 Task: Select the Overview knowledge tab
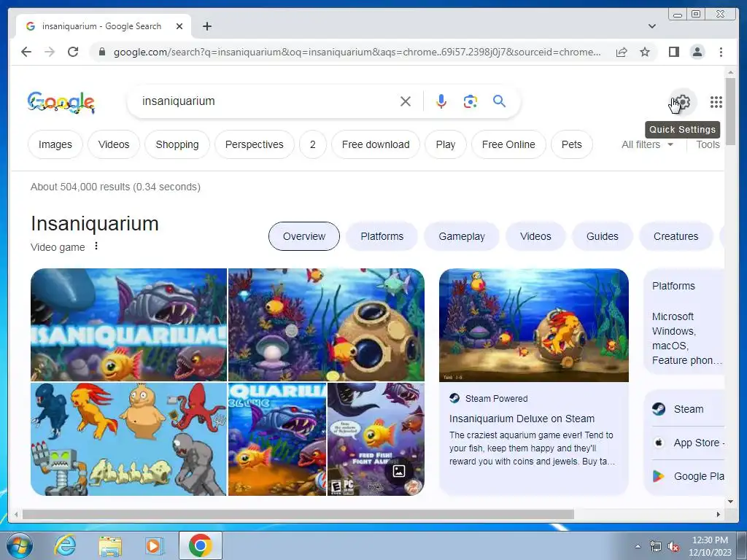pos(304,236)
